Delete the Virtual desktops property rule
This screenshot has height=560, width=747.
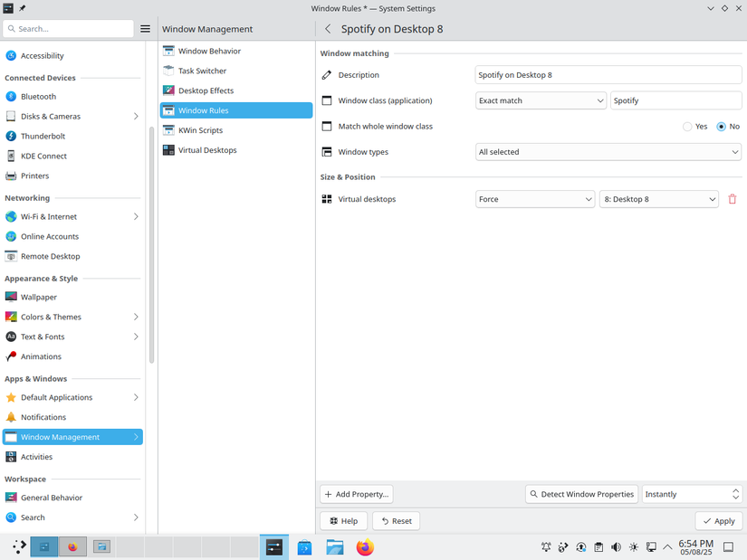point(732,199)
